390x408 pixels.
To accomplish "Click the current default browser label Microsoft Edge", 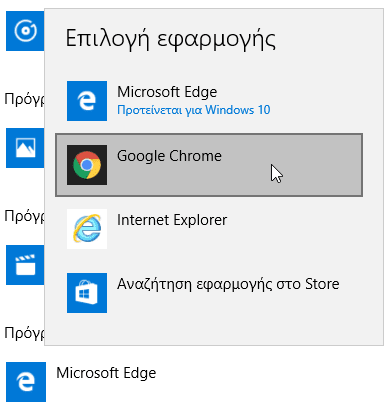I will click(106, 373).
